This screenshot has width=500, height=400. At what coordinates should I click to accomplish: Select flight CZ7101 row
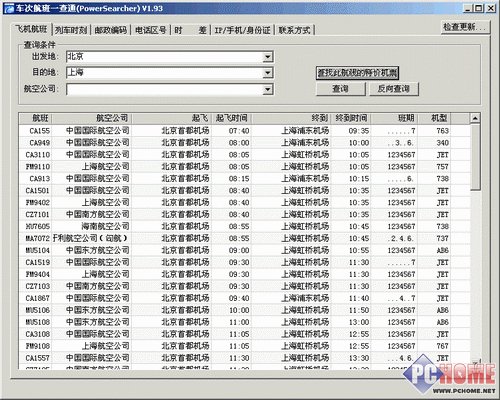coord(244,215)
